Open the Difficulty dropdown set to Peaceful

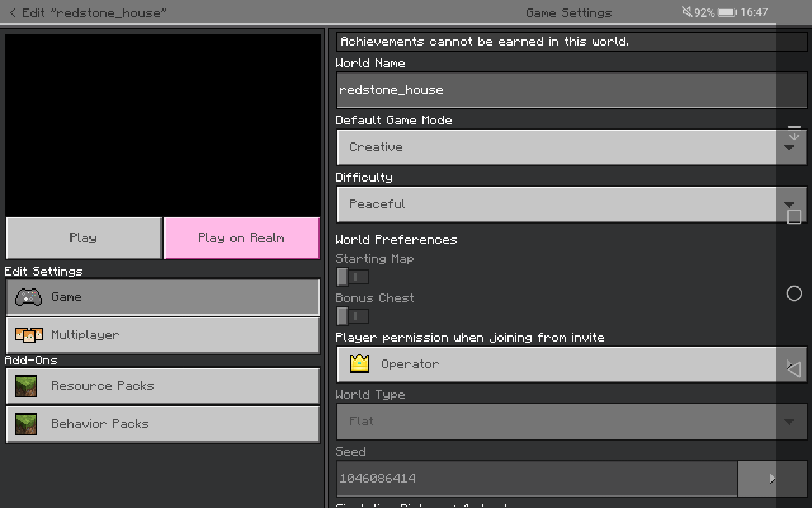(x=572, y=204)
